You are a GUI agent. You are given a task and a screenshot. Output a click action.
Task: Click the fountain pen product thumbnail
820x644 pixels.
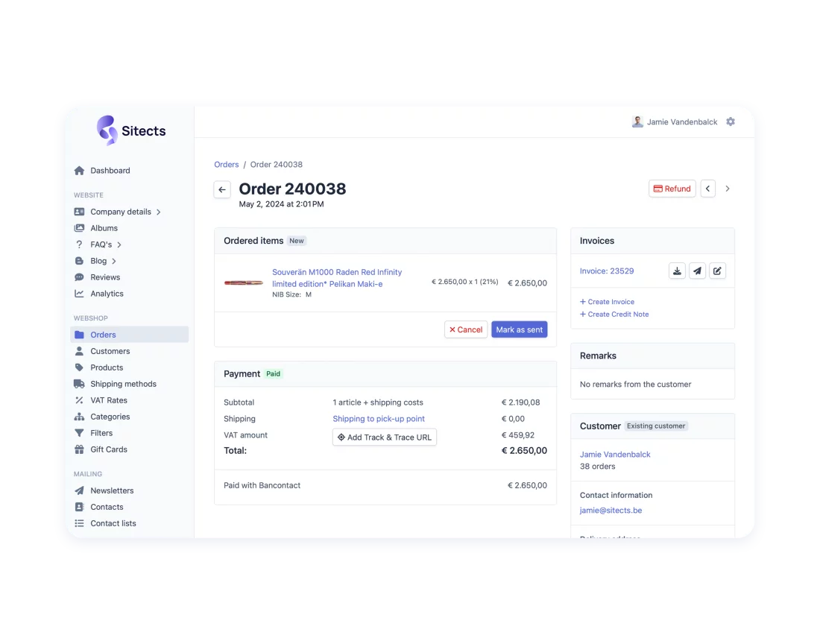[244, 282]
